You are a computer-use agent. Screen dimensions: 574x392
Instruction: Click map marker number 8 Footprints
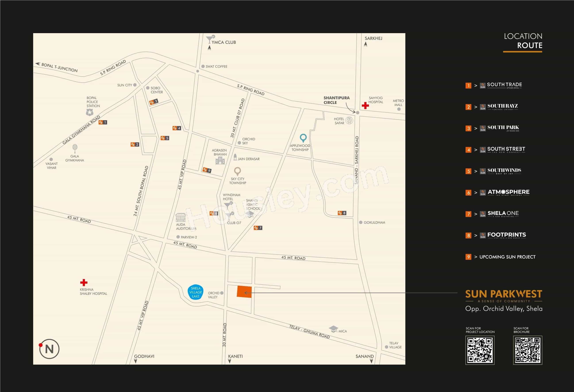342,213
